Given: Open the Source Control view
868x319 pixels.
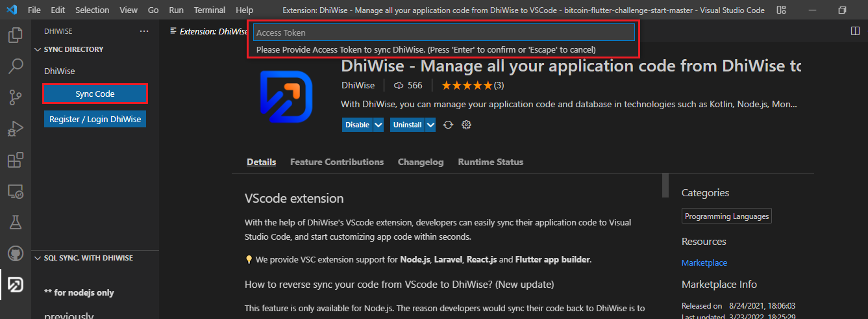Looking at the screenshot, I should (x=16, y=97).
